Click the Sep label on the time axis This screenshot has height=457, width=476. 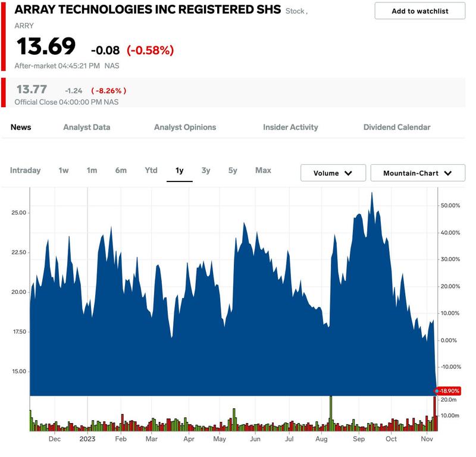tap(359, 439)
